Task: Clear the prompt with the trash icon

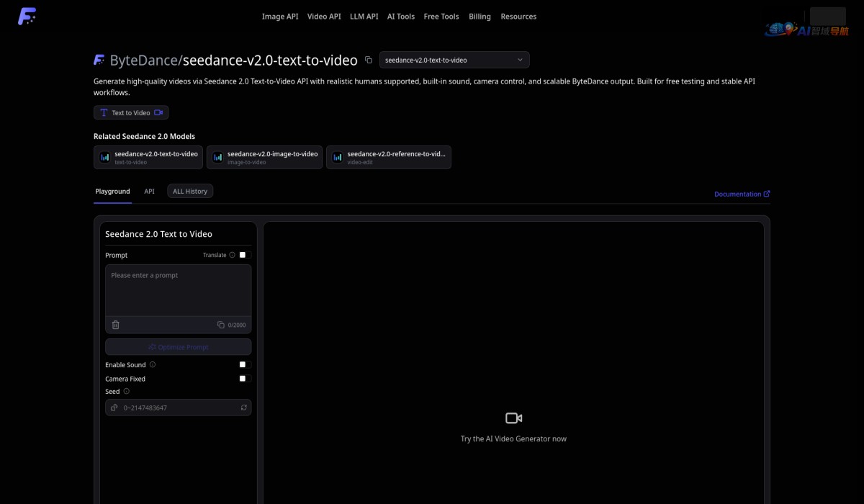Action: point(116,325)
